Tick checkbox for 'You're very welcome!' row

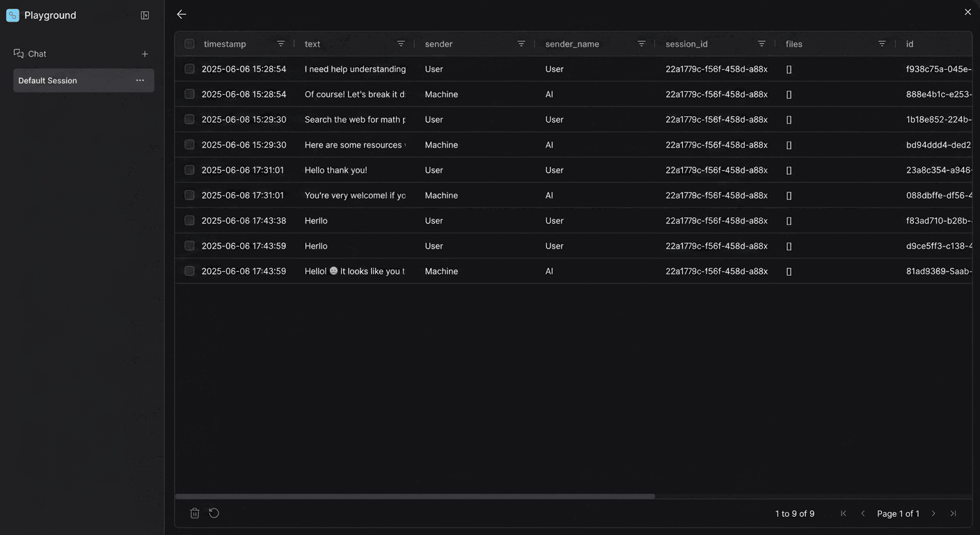tap(189, 195)
